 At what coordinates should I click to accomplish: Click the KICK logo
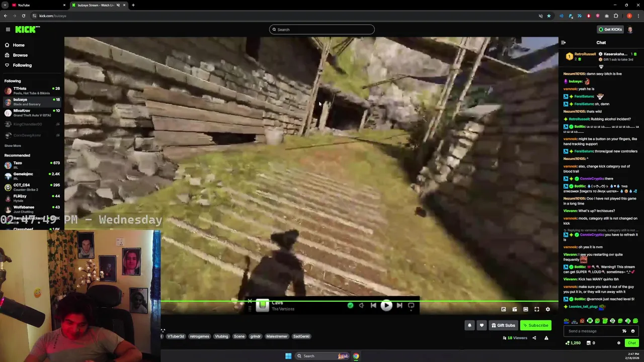coord(27,30)
